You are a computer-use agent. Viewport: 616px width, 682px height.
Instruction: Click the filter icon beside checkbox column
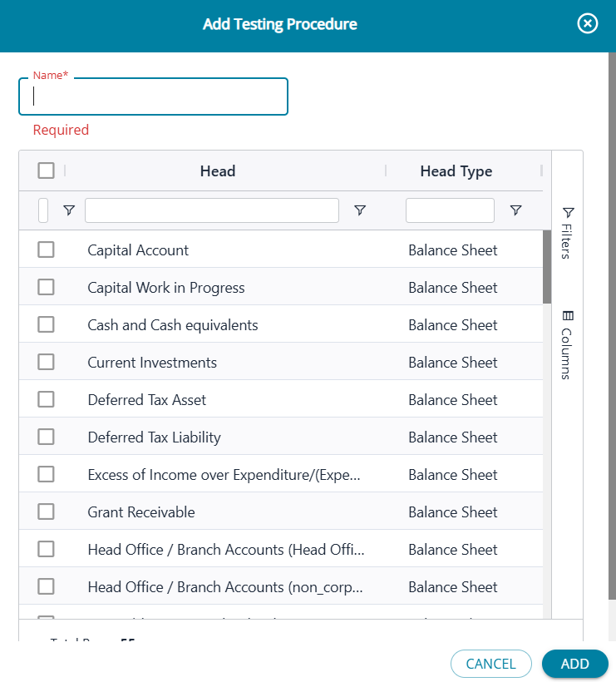click(69, 210)
